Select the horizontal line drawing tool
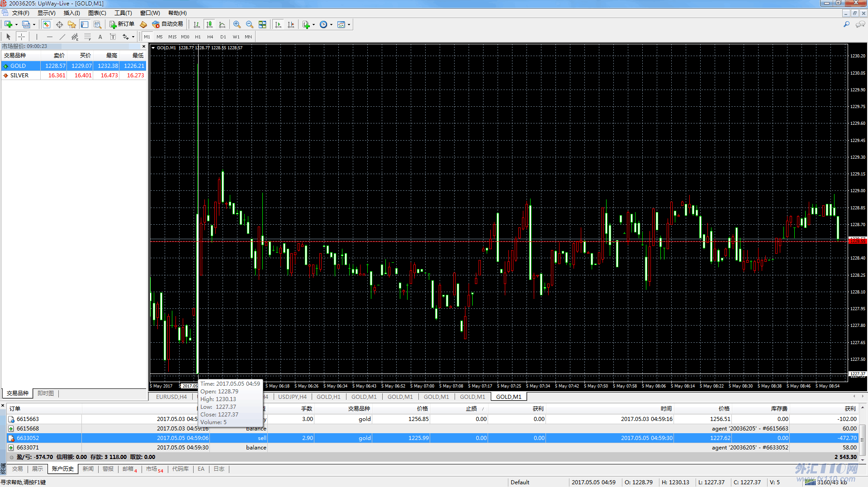Viewport: 868px width, 487px height. 50,37
